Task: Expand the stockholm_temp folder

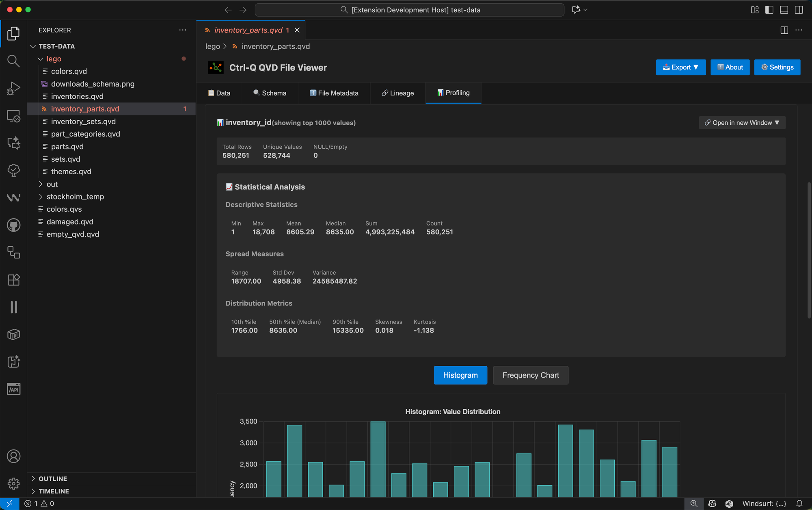Action: coord(75,197)
